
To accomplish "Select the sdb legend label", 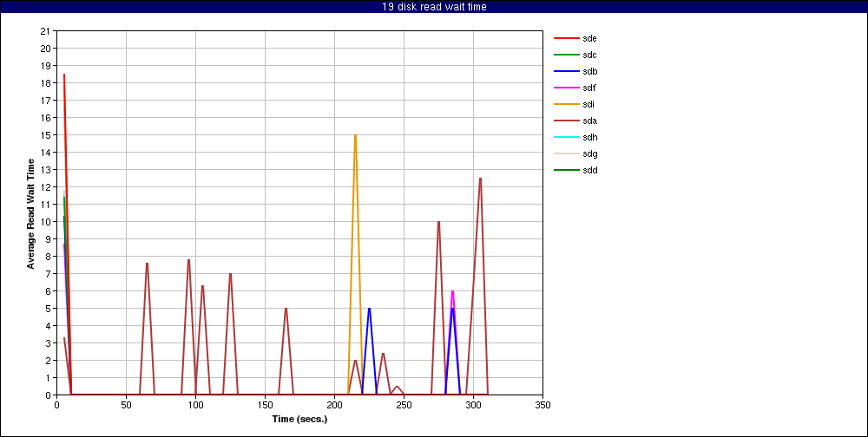I will pyautogui.click(x=589, y=71).
